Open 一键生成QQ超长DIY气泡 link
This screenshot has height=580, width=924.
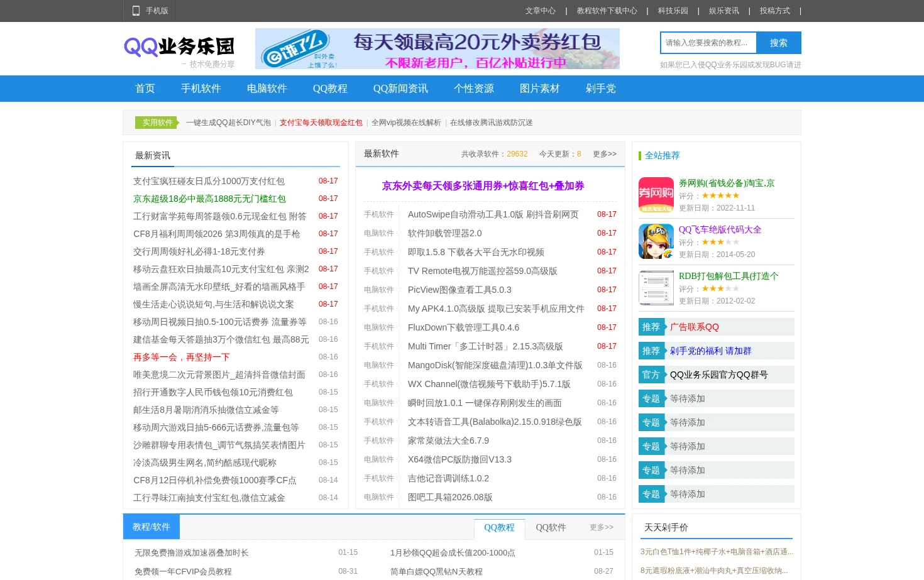[x=228, y=123]
